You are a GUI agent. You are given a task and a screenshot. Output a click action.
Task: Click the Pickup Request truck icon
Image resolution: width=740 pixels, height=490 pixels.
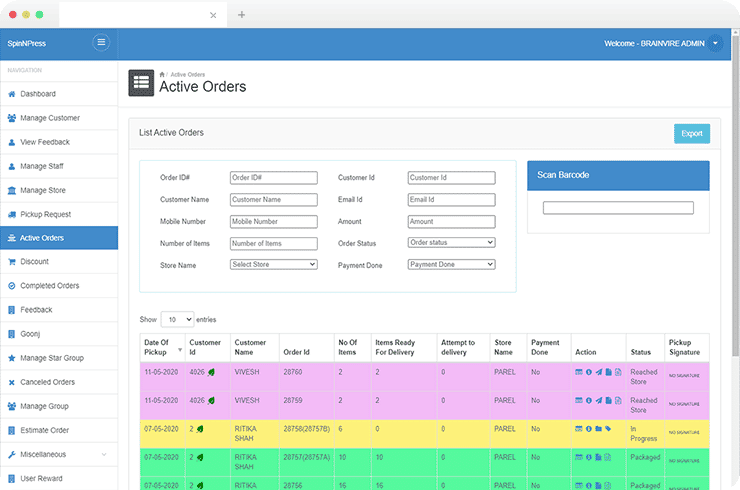tap(12, 214)
